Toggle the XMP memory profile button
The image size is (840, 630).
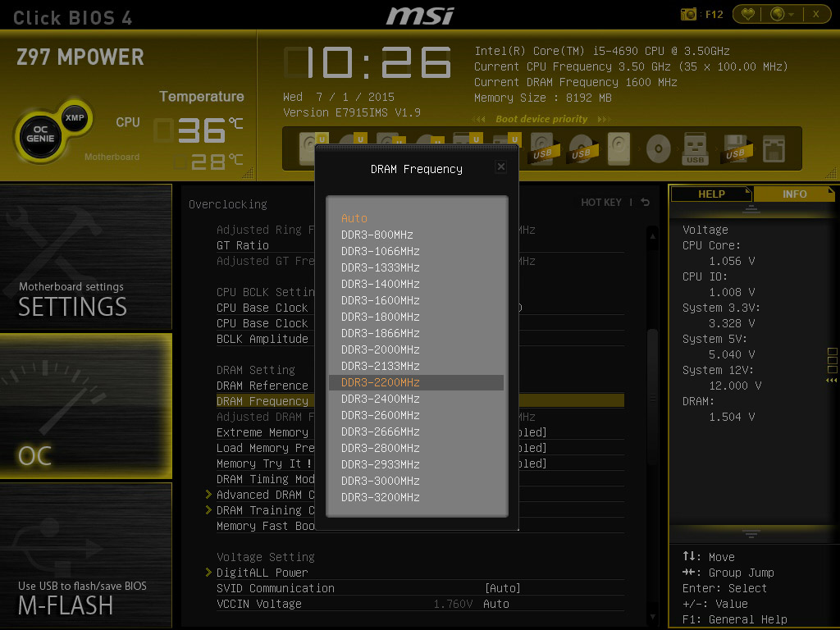coord(75,117)
